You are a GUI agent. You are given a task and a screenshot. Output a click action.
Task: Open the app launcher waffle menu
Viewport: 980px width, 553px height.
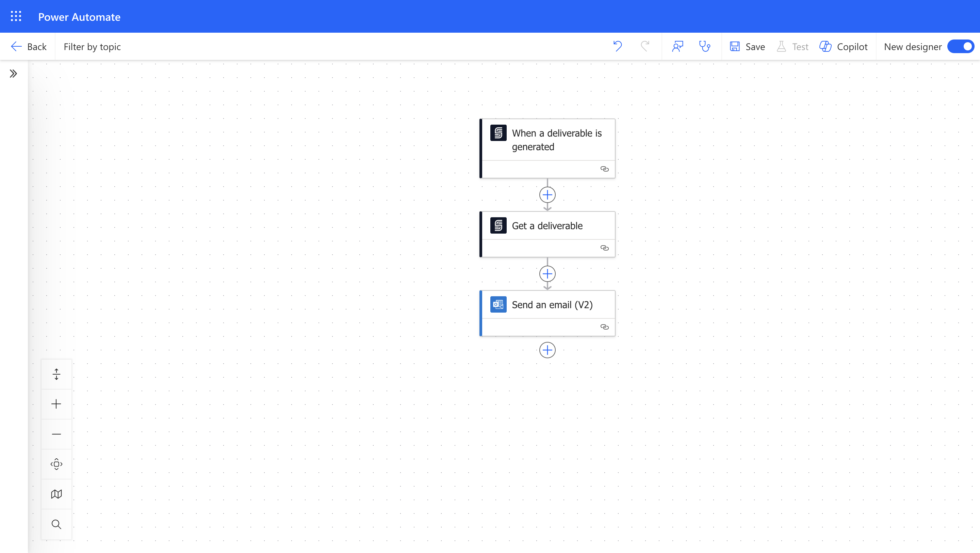[x=16, y=16]
